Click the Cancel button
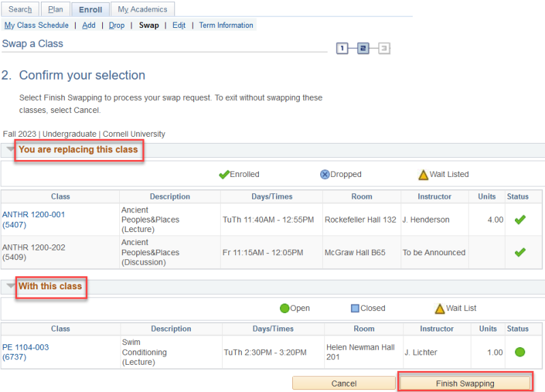The height and width of the screenshot is (392, 545). pos(344,382)
